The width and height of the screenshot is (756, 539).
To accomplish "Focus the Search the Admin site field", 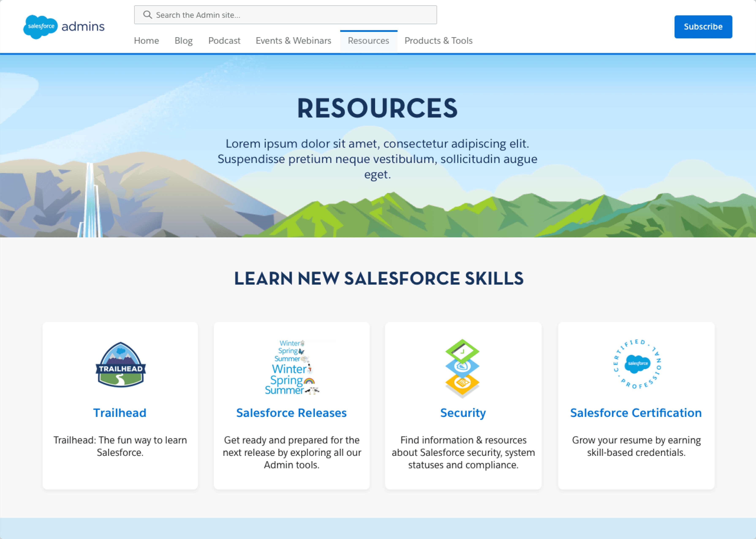I will [x=286, y=15].
